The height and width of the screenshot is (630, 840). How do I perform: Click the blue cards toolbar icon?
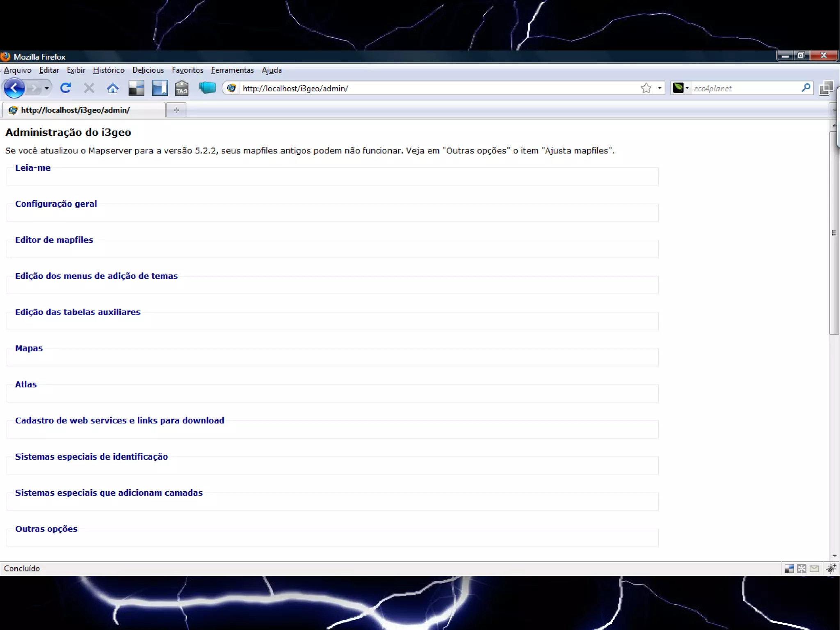coord(207,87)
